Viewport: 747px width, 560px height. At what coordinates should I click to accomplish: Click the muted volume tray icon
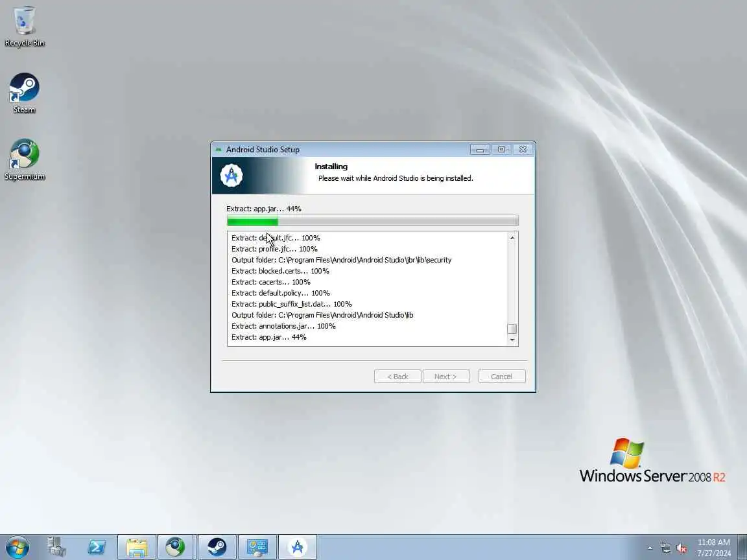[x=682, y=548]
